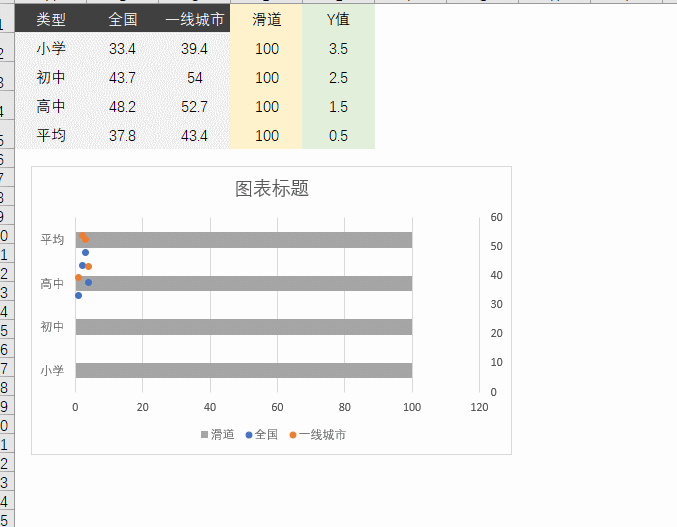Select the 全国 header cell

[x=123, y=19]
